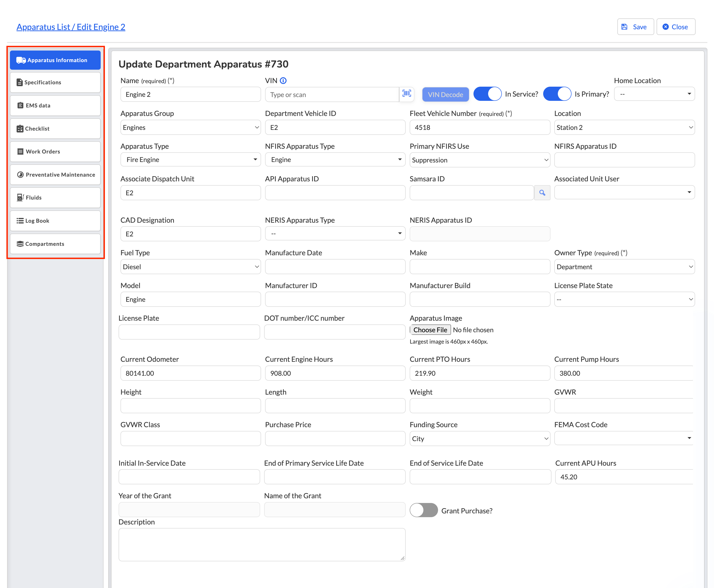Click the Samsara ID search magnifier icon
The height and width of the screenshot is (588, 714).
[542, 193]
